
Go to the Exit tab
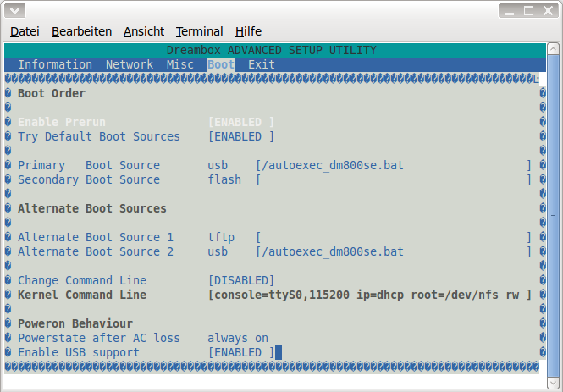pyautogui.click(x=262, y=64)
